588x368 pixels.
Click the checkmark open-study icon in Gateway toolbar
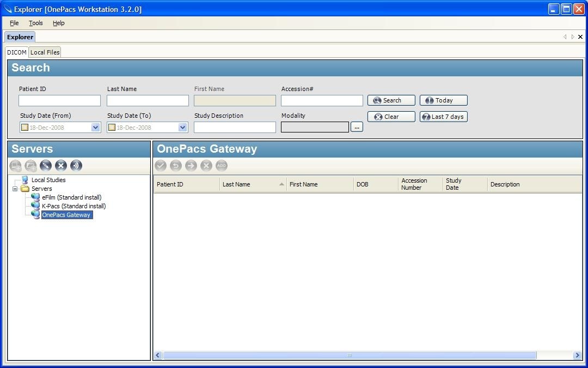(x=161, y=166)
